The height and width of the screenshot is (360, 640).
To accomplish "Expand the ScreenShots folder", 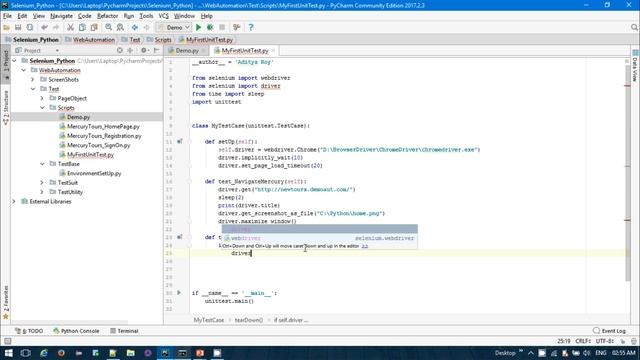I will [x=33, y=80].
